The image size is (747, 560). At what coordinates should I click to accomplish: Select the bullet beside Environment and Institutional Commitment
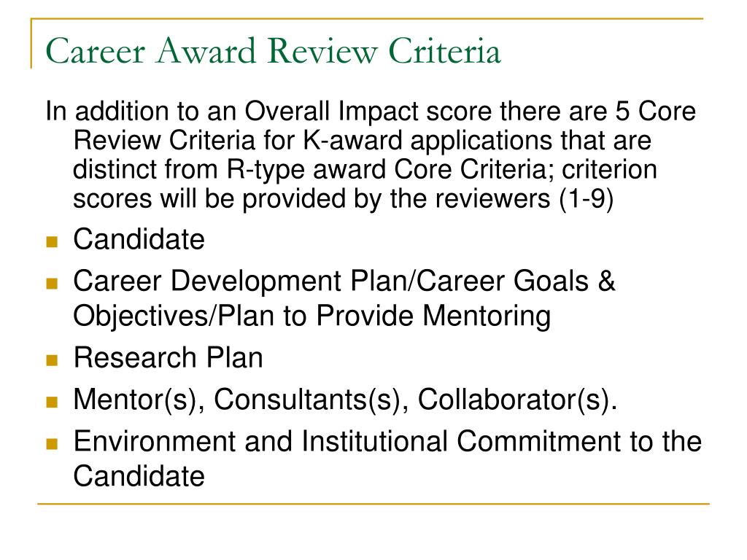(52, 444)
